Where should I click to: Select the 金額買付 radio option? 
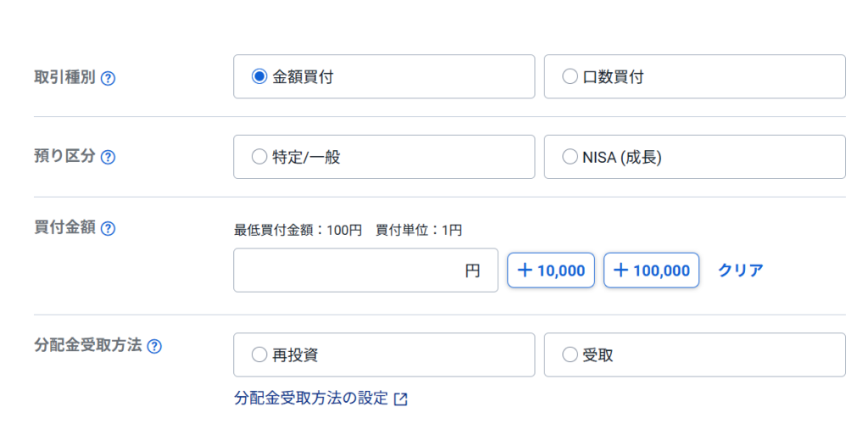click(259, 76)
